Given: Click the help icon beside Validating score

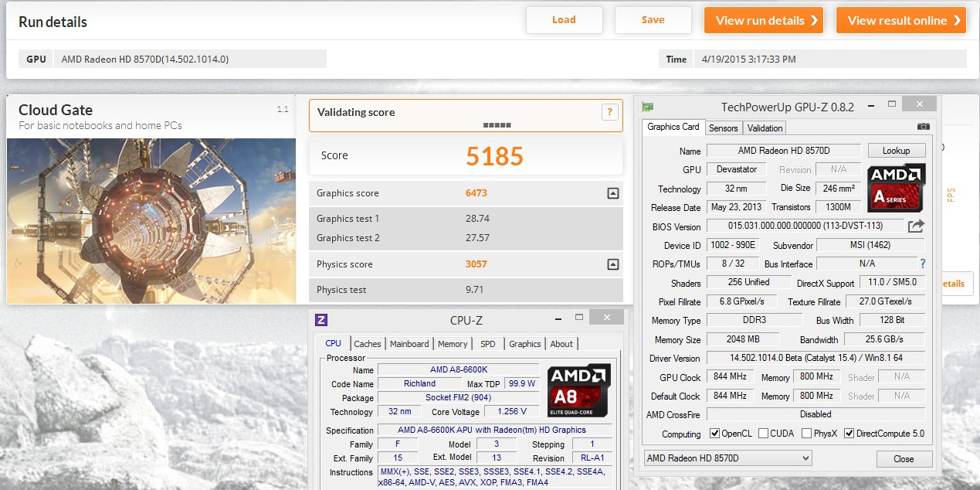Looking at the screenshot, I should pos(609,112).
